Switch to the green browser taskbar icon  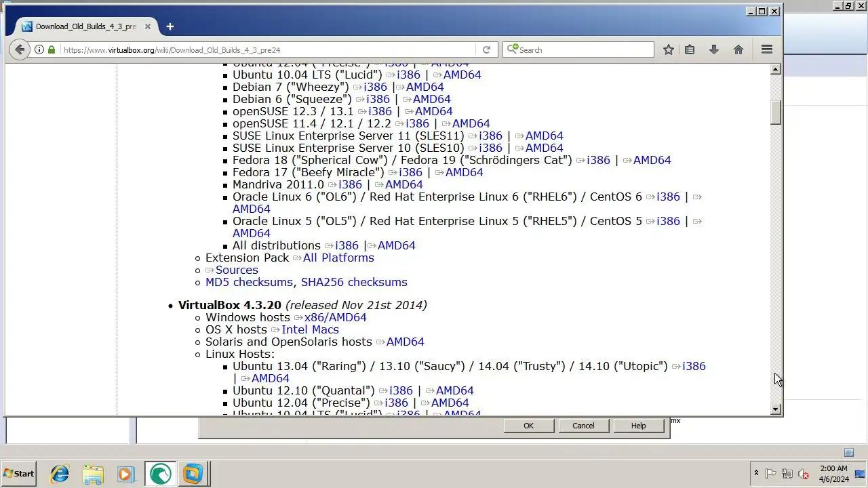click(160, 474)
